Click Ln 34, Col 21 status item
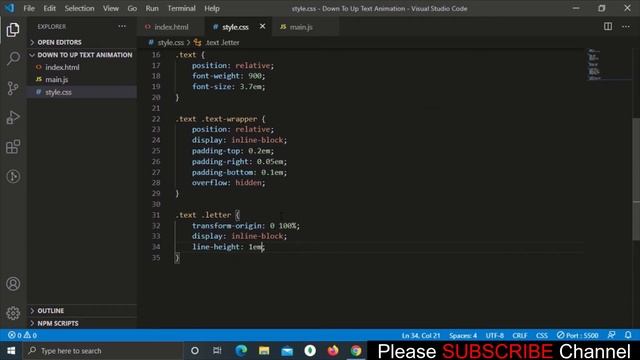The image size is (640, 360). pyautogui.click(x=421, y=335)
